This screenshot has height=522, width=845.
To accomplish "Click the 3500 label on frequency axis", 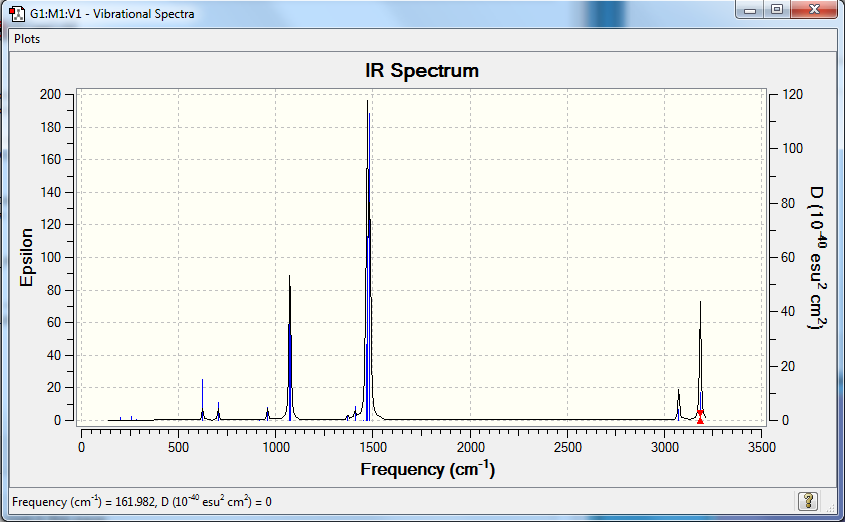I will (x=762, y=447).
